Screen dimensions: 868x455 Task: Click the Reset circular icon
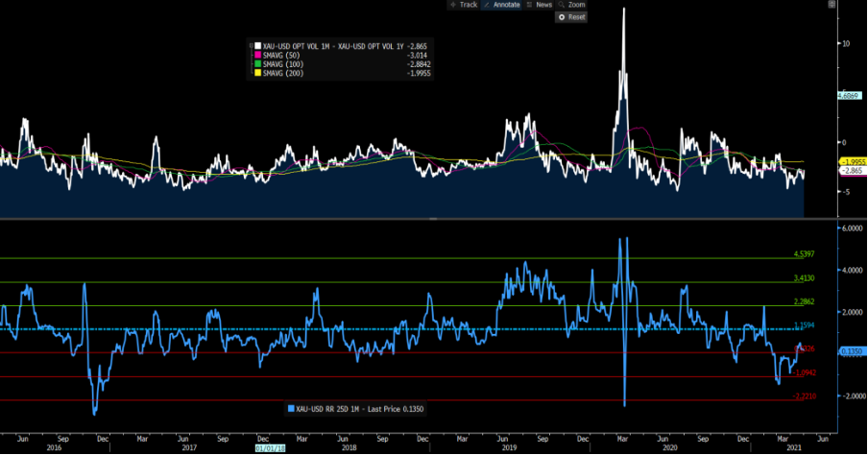pos(562,17)
